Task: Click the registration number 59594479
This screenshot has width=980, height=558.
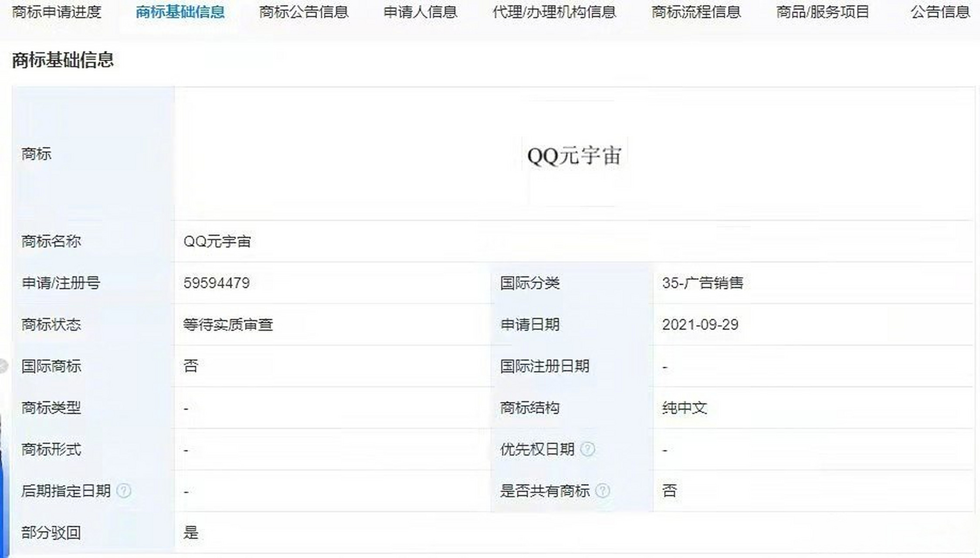Action: (x=217, y=283)
